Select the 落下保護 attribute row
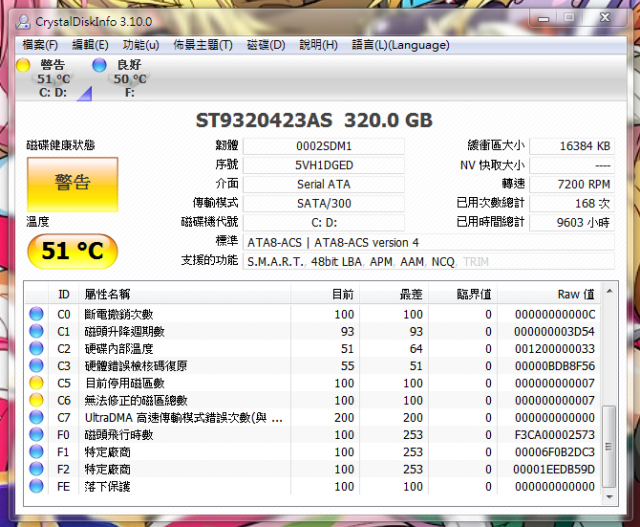Image resolution: width=640 pixels, height=527 pixels. [x=312, y=486]
